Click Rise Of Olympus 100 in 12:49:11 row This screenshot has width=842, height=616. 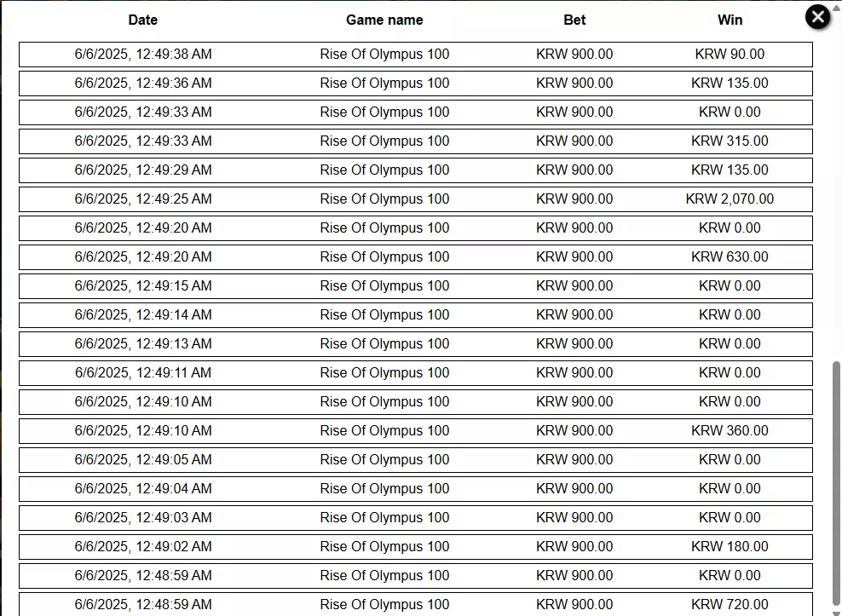(x=384, y=373)
